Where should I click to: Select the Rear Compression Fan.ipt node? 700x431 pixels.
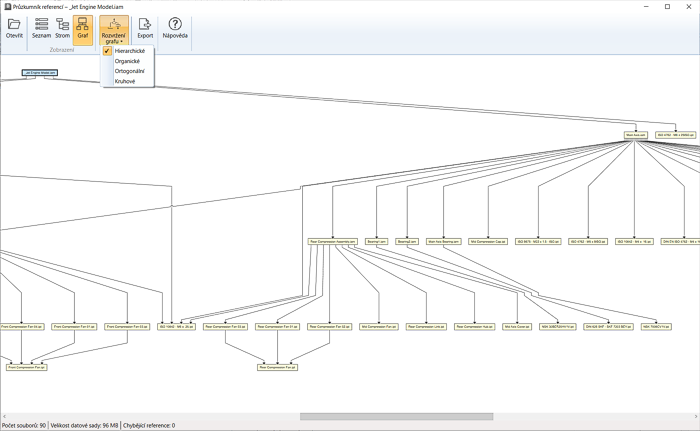(278, 367)
